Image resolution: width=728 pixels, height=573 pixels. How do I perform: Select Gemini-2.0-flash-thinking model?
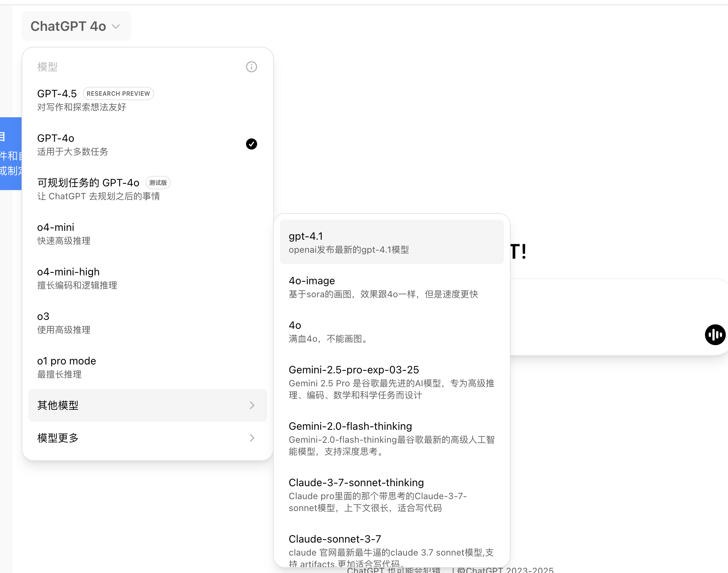tap(392, 439)
